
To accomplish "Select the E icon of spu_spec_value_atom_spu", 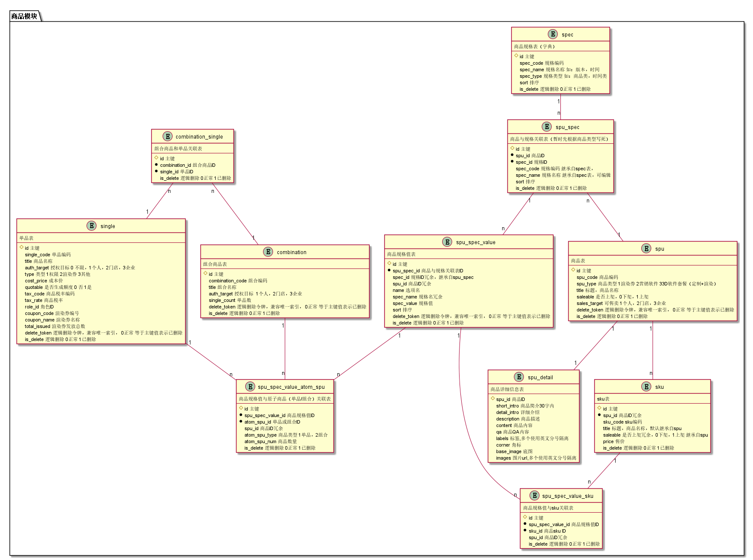I will [x=250, y=387].
